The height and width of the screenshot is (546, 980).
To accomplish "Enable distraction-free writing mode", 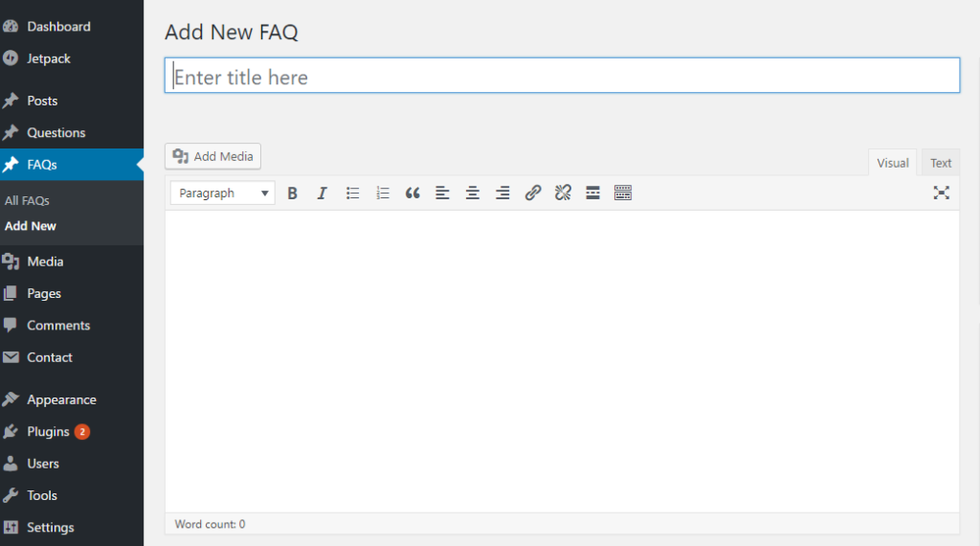I will pos(942,193).
